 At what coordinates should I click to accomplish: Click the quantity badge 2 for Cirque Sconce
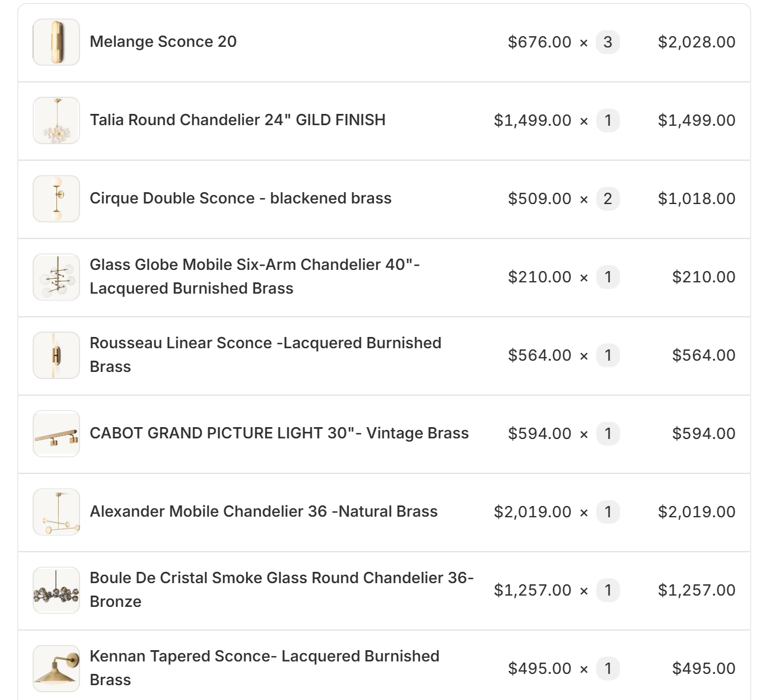click(608, 199)
